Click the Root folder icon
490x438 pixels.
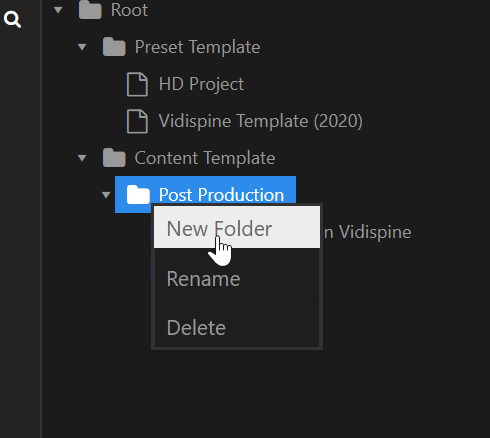click(x=90, y=10)
